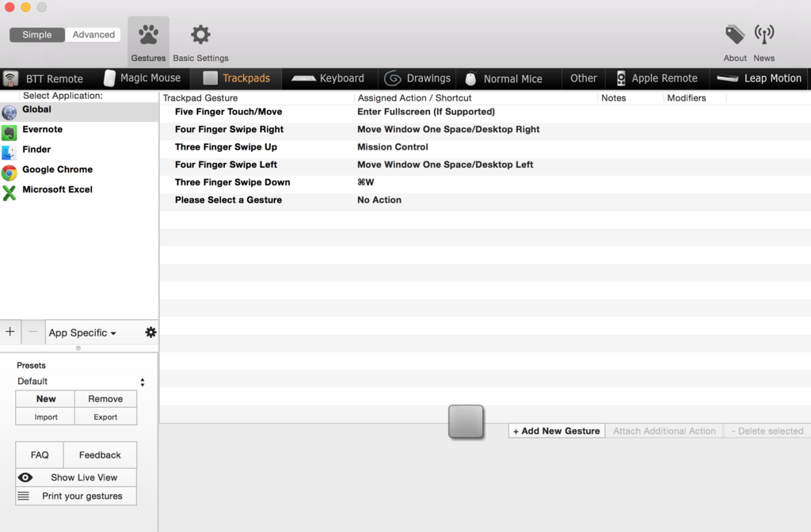Click Attach Additional Action

(x=664, y=431)
